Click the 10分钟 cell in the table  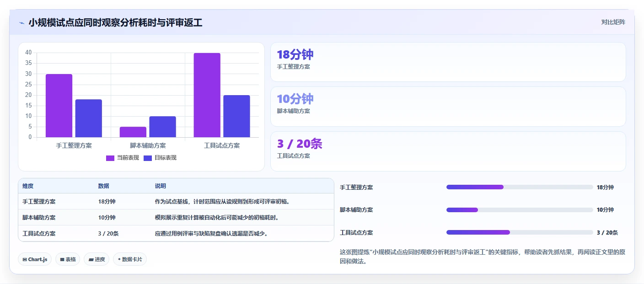107,218
